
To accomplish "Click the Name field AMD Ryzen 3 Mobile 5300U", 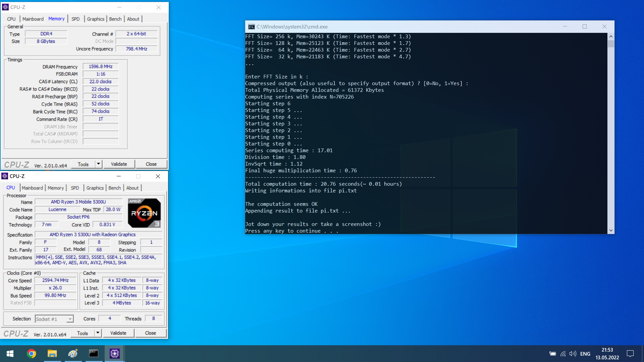I will [78, 202].
